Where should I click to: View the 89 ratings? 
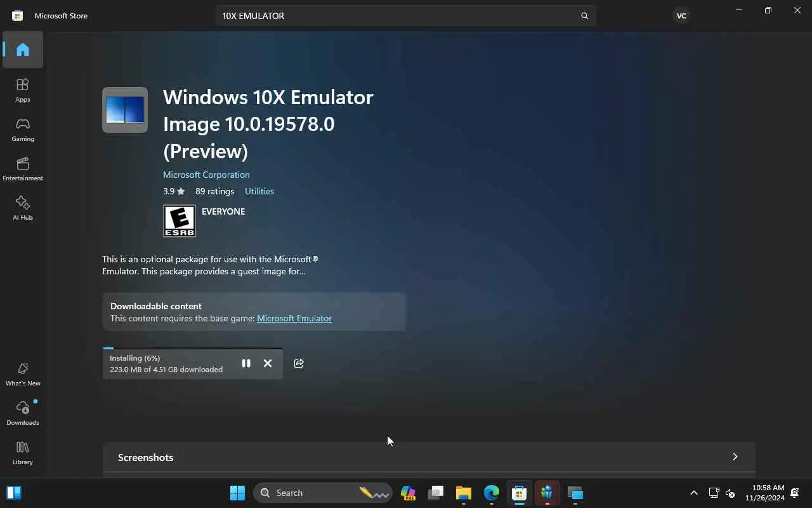(x=214, y=191)
